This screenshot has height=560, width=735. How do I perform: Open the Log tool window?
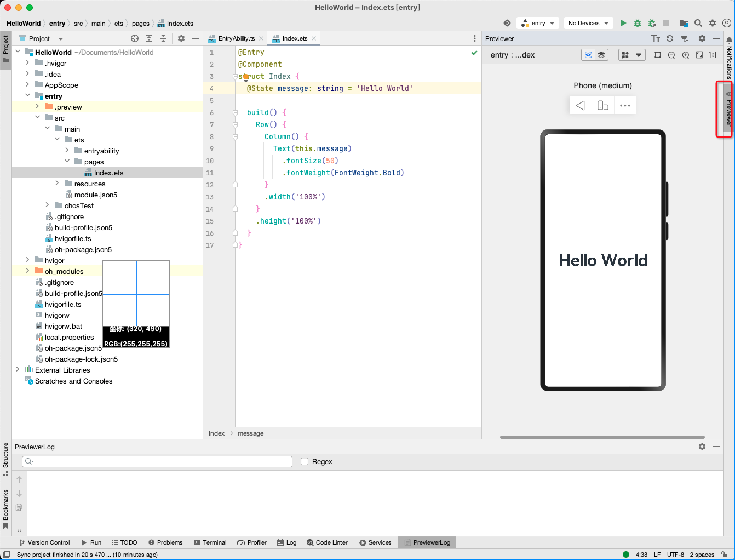(x=287, y=542)
